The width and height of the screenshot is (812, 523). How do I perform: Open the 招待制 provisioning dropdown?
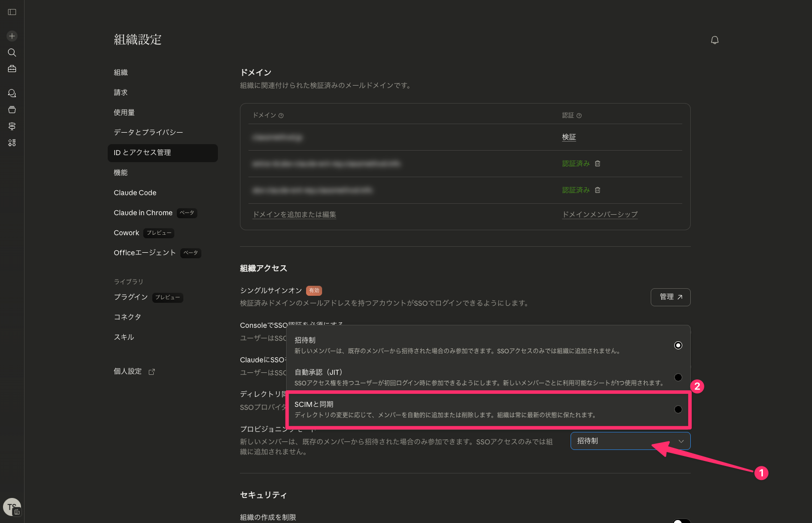coord(630,441)
